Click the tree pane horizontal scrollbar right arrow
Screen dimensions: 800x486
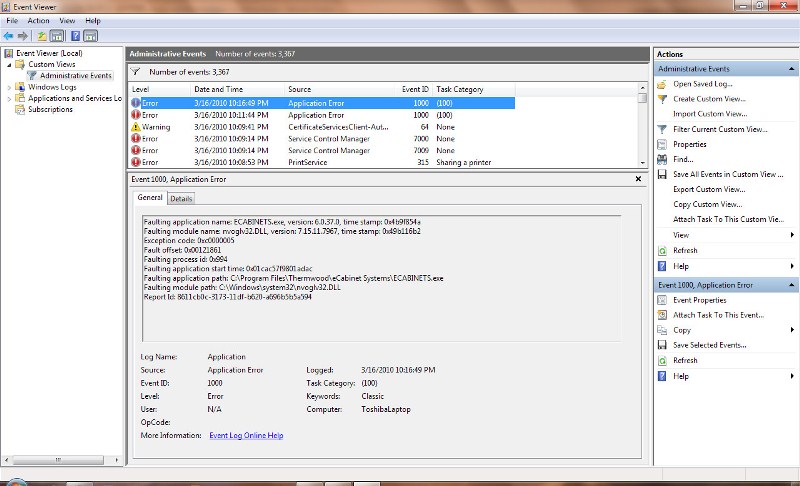pyautogui.click(x=117, y=460)
